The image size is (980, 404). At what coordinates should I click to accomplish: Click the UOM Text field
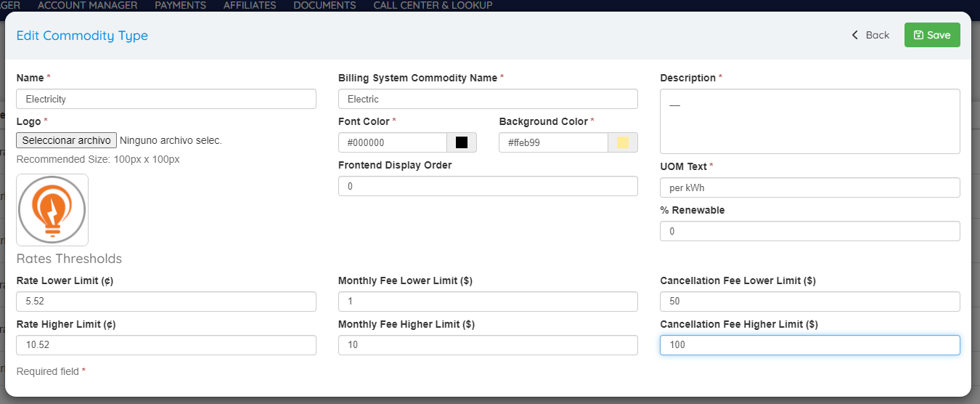point(810,187)
